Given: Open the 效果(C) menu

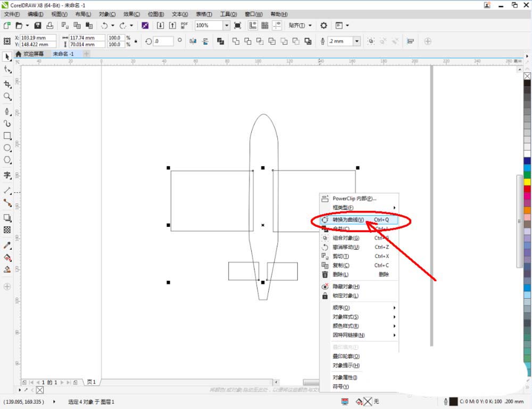Looking at the screenshot, I should click(131, 14).
